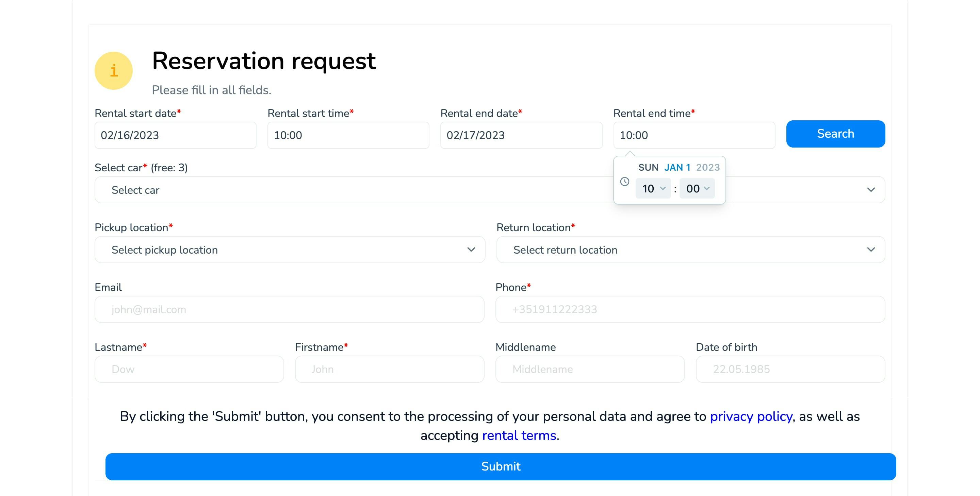The image size is (980, 496).
Task: Follow the rental terms link
Action: [x=519, y=435]
